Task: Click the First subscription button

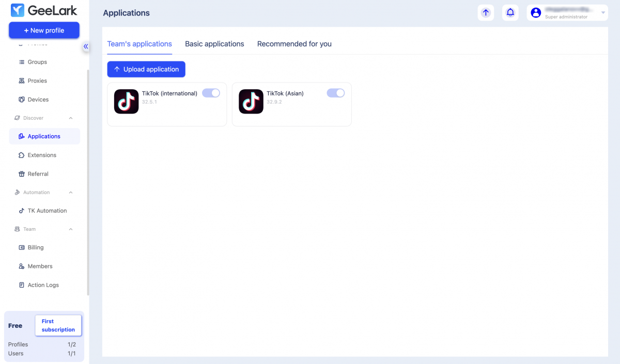Action: tap(58, 325)
